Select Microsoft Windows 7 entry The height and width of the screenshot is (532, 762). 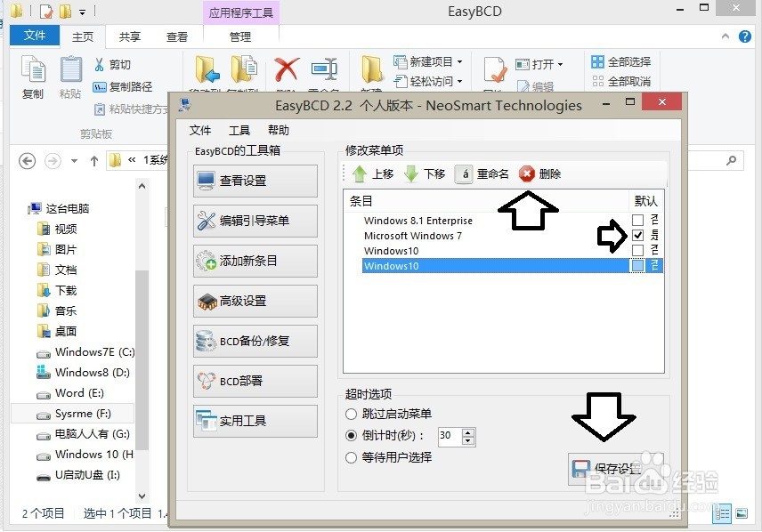pos(412,236)
